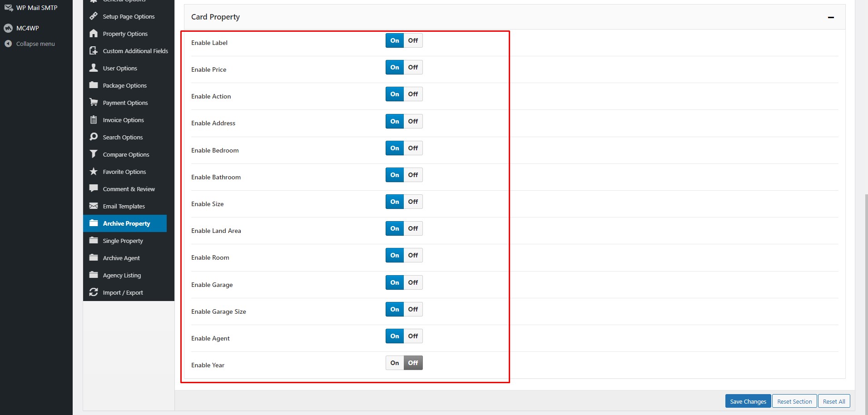Open Setup Page Options menu item
Screen dimensions: 868x415
pos(129,16)
